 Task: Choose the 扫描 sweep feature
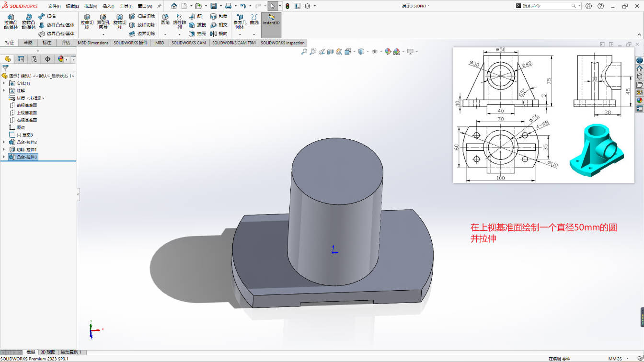[47, 16]
